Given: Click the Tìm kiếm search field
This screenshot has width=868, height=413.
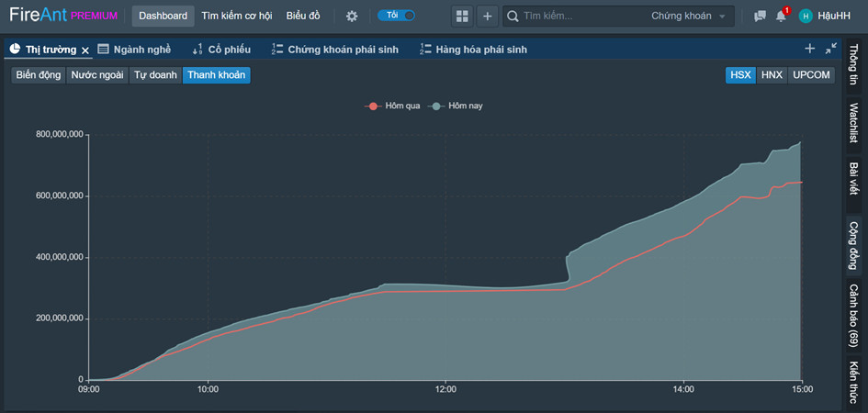Looking at the screenshot, I should (x=579, y=16).
